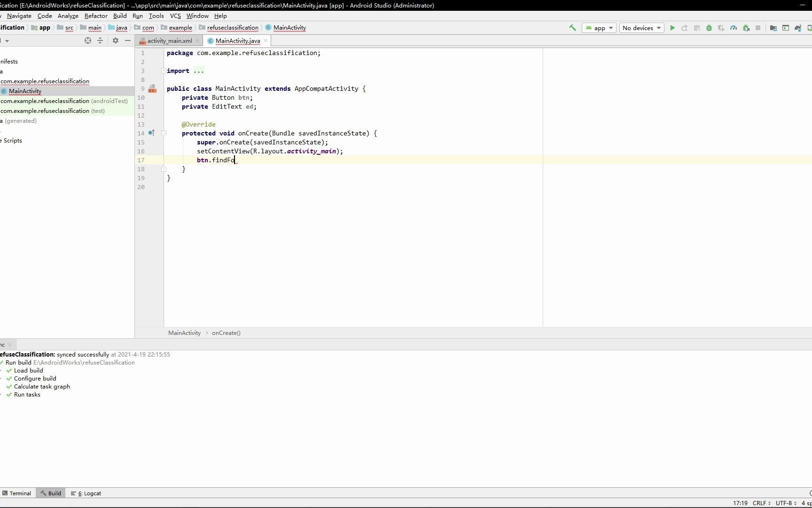Build the project with the hammer icon
Viewport: 812px width, 508px height.
point(572,28)
